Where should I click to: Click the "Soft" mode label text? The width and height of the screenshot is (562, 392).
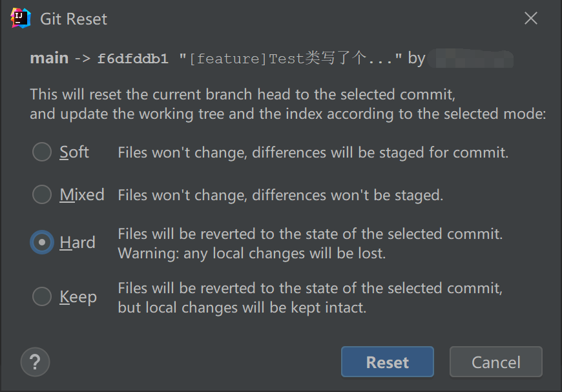pos(74,152)
